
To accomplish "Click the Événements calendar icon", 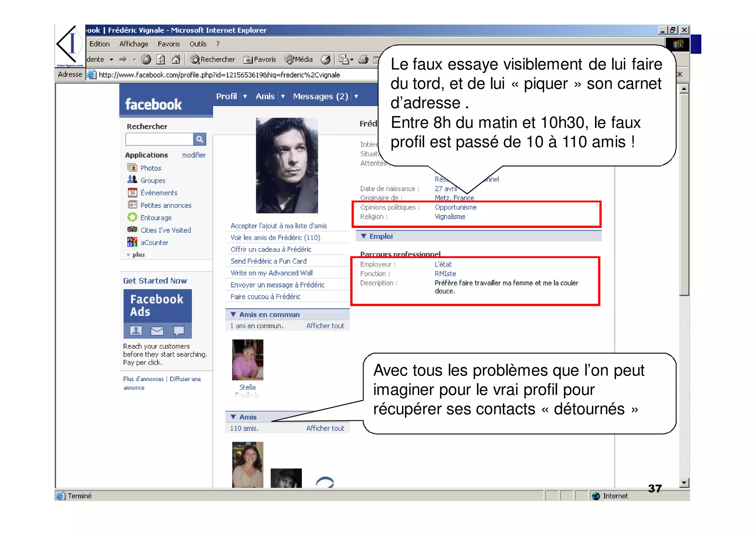I will [132, 193].
